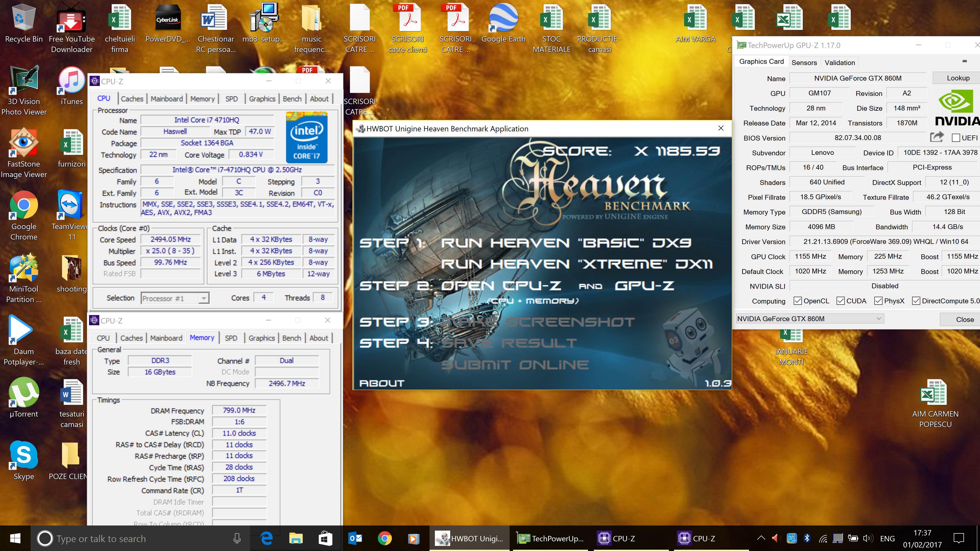This screenshot has width=980, height=551.
Task: Show hidden system tray icons chevron
Action: [x=761, y=539]
